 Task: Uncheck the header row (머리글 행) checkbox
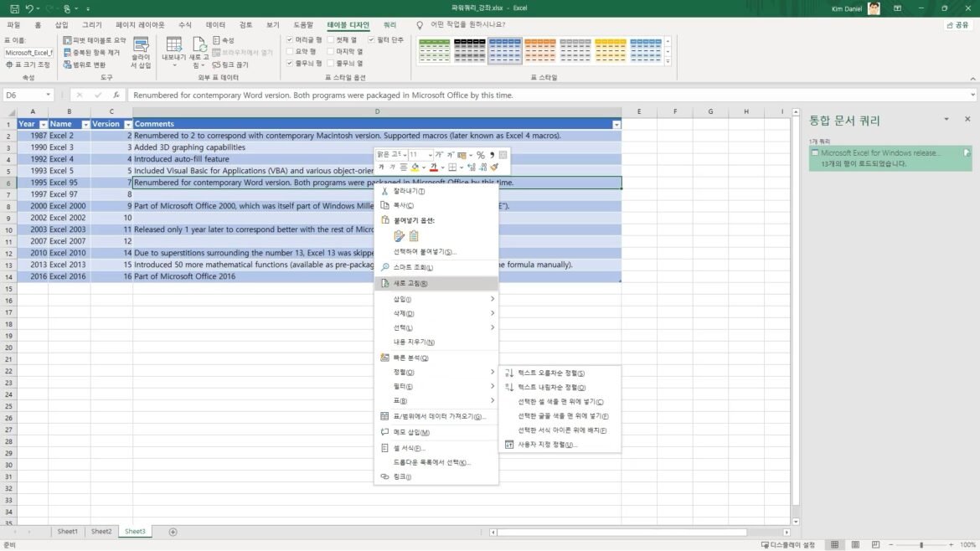point(290,39)
